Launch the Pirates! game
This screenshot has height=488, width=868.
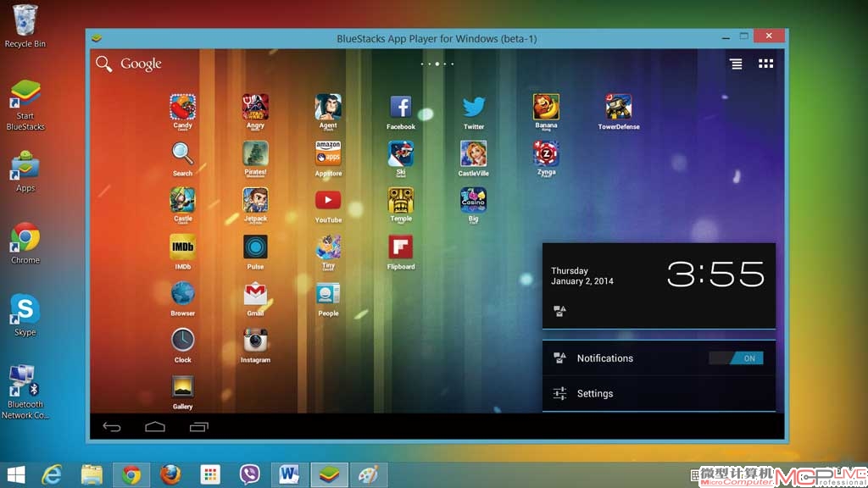[x=255, y=154]
